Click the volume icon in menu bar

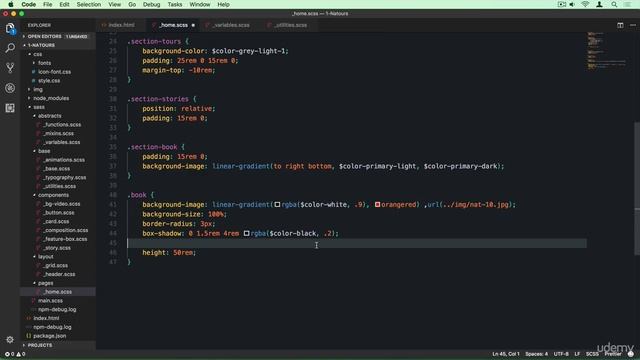click(572, 4)
